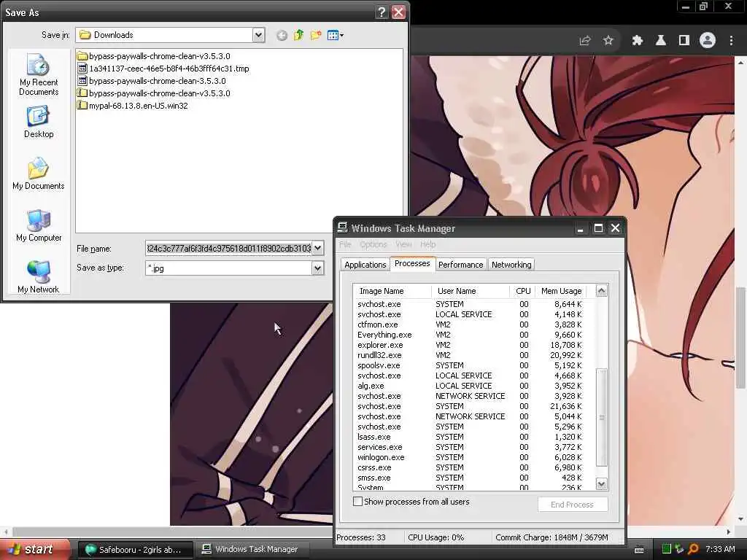Click process list scroll down arrow
The height and width of the screenshot is (560, 747).
[x=602, y=484]
